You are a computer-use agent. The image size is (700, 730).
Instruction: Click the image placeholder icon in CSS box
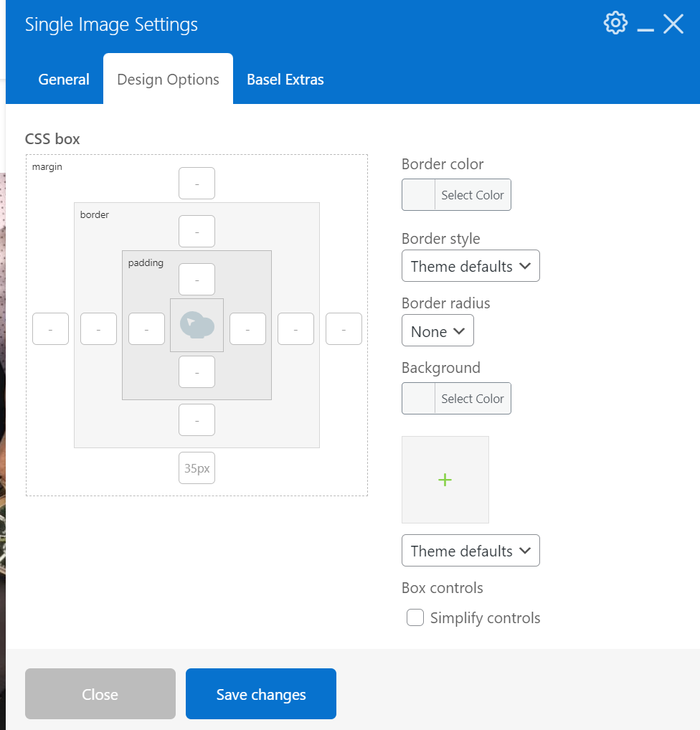(197, 325)
